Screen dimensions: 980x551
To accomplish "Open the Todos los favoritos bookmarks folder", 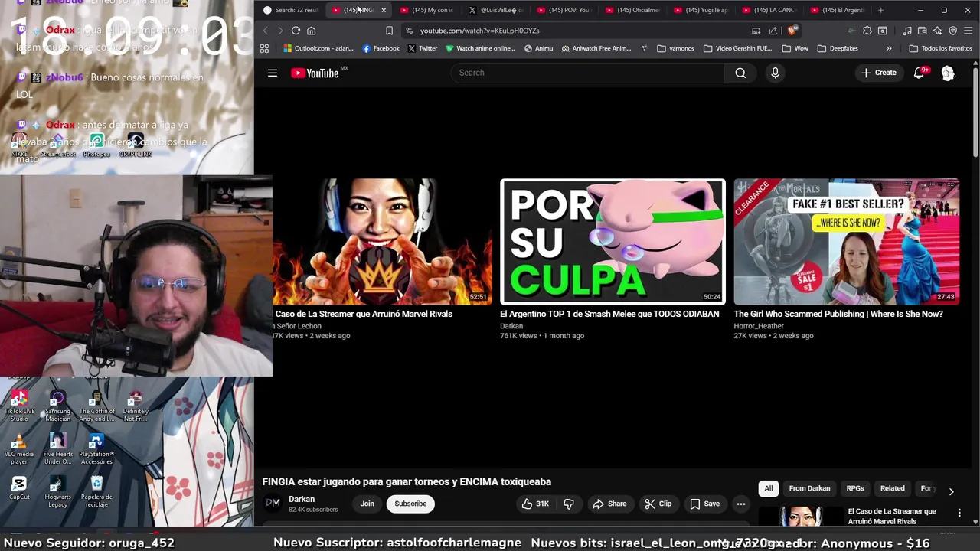I will [940, 48].
